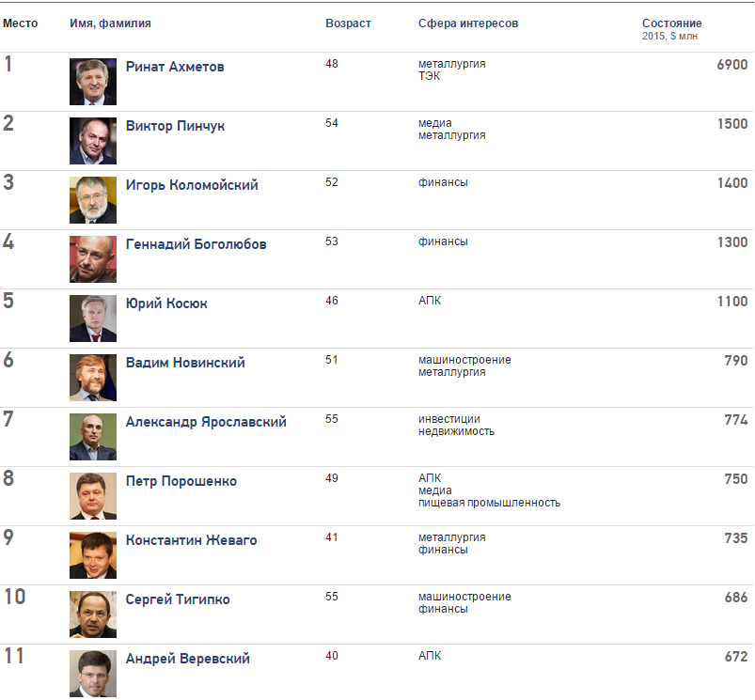
Task: Follow the Геннадий Боголюбов name link
Action: pos(196,245)
